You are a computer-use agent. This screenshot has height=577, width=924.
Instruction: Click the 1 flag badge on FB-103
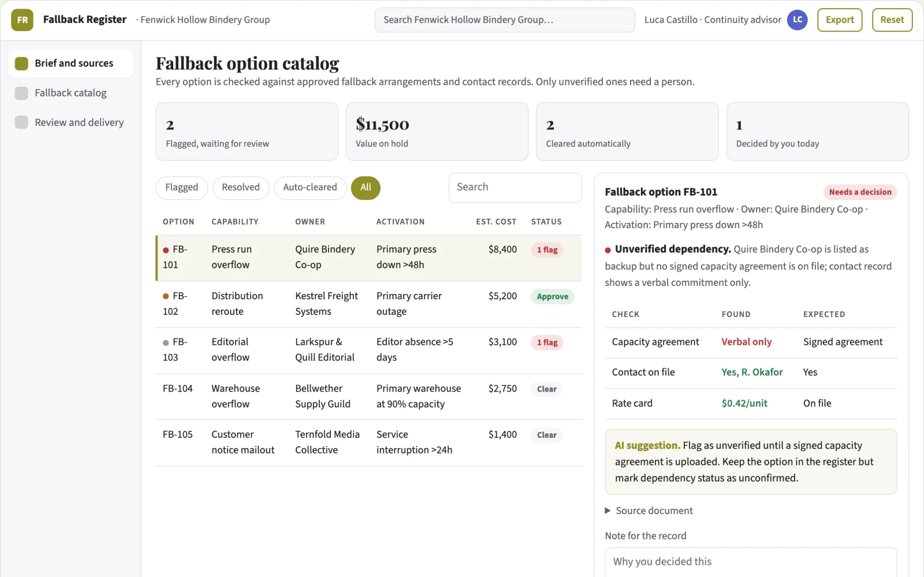[547, 343]
